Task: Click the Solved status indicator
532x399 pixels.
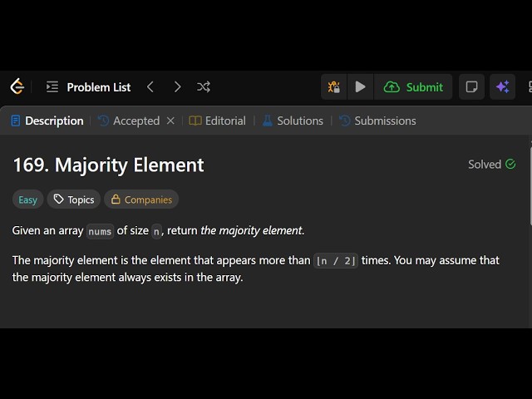Action: (x=492, y=165)
